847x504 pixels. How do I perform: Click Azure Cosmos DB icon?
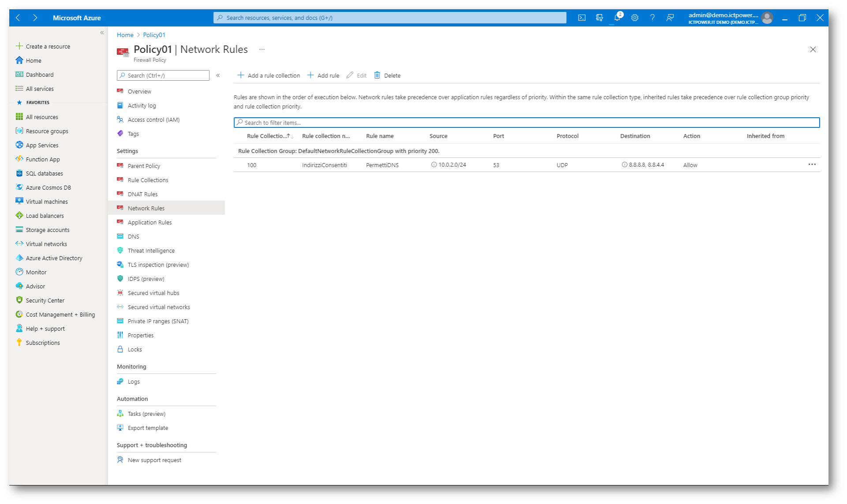pyautogui.click(x=19, y=187)
